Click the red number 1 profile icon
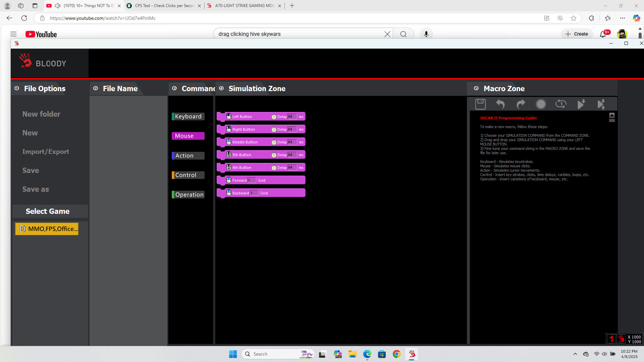The image size is (644, 362). click(x=611, y=339)
